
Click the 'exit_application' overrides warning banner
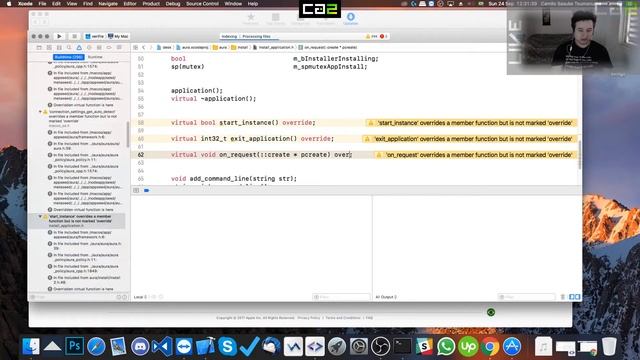[x=469, y=139]
